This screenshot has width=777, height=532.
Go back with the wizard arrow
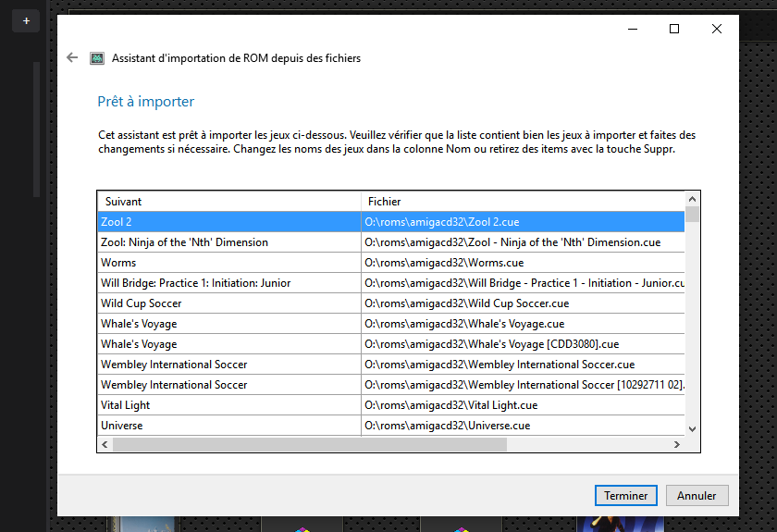(72, 57)
